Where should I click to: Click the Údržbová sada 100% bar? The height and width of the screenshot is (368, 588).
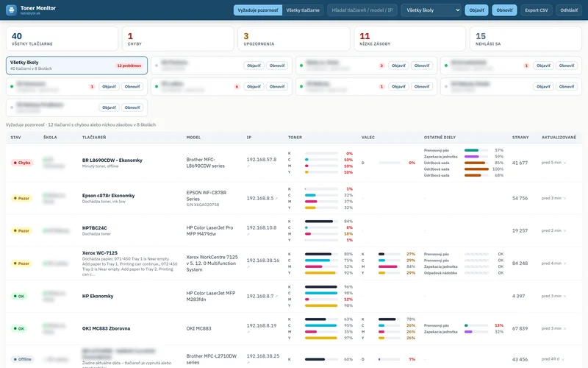pos(476,169)
